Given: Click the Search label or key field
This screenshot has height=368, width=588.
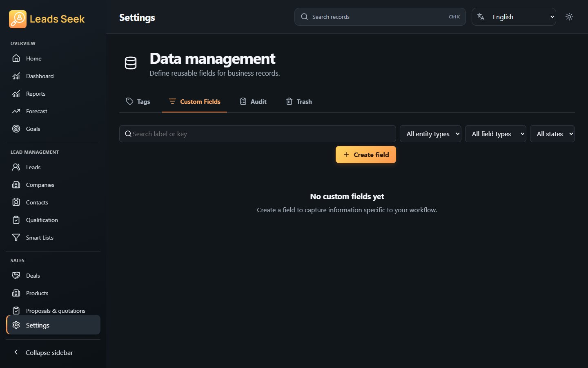Looking at the screenshot, I should point(257,134).
